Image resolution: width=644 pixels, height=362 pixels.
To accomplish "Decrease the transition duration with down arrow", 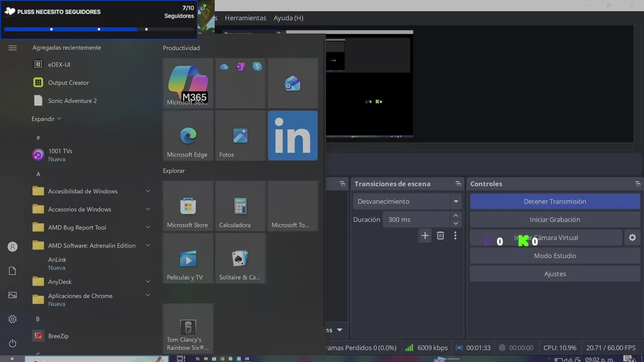I will 456,223.
